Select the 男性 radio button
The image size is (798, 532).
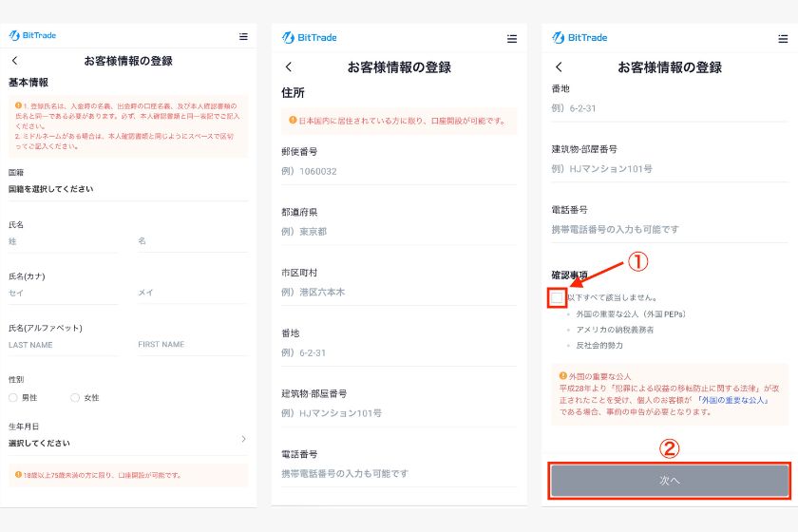[x=13, y=398]
